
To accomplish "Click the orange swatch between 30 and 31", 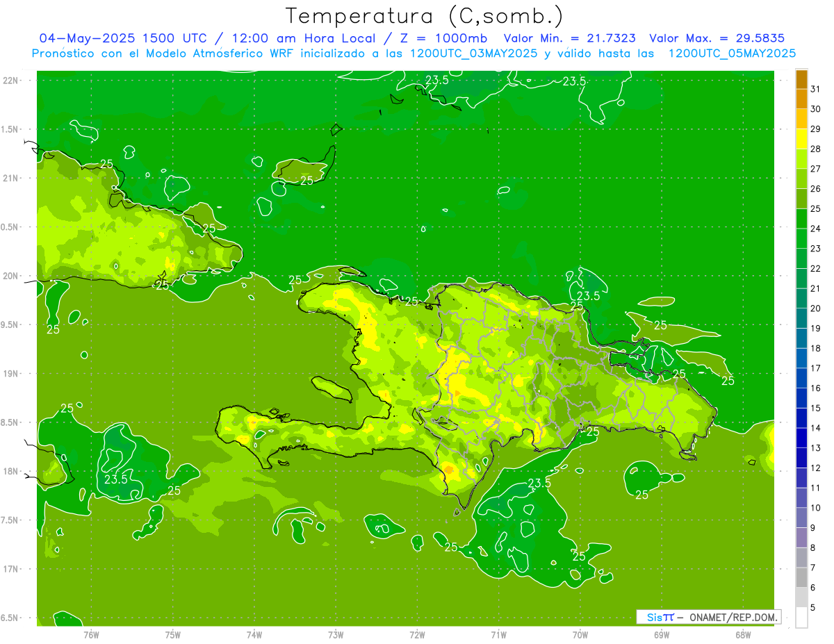I will [801, 99].
